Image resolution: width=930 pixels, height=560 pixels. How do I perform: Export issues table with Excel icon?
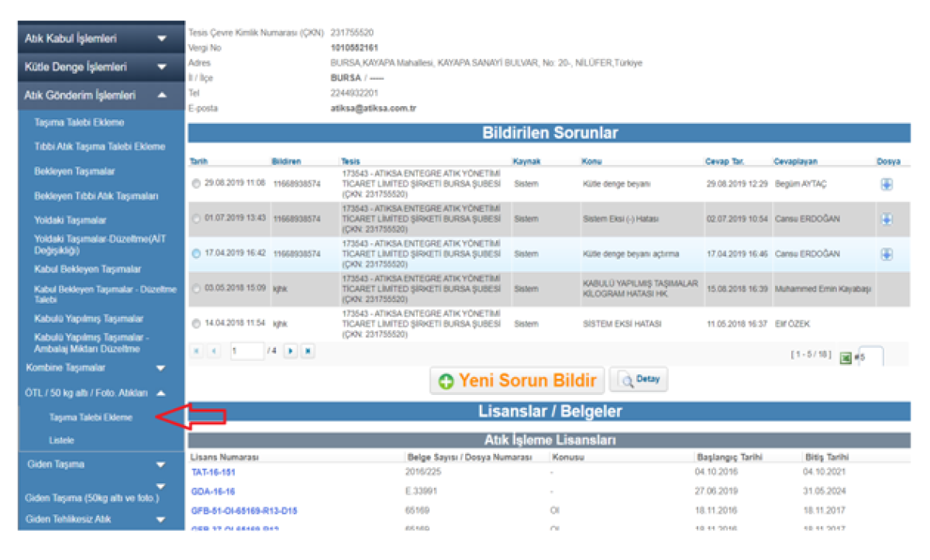(x=846, y=358)
